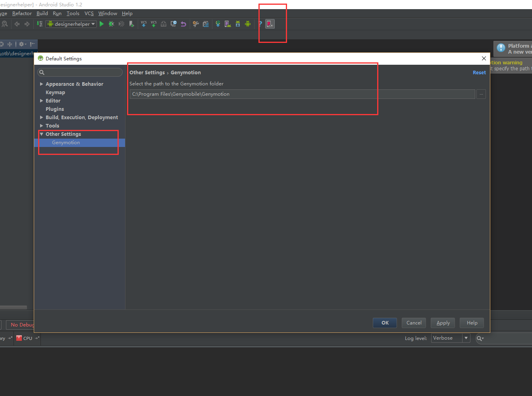Navigate forward with the right arrow icon
Viewport: 532px width, 396px height.
point(27,24)
